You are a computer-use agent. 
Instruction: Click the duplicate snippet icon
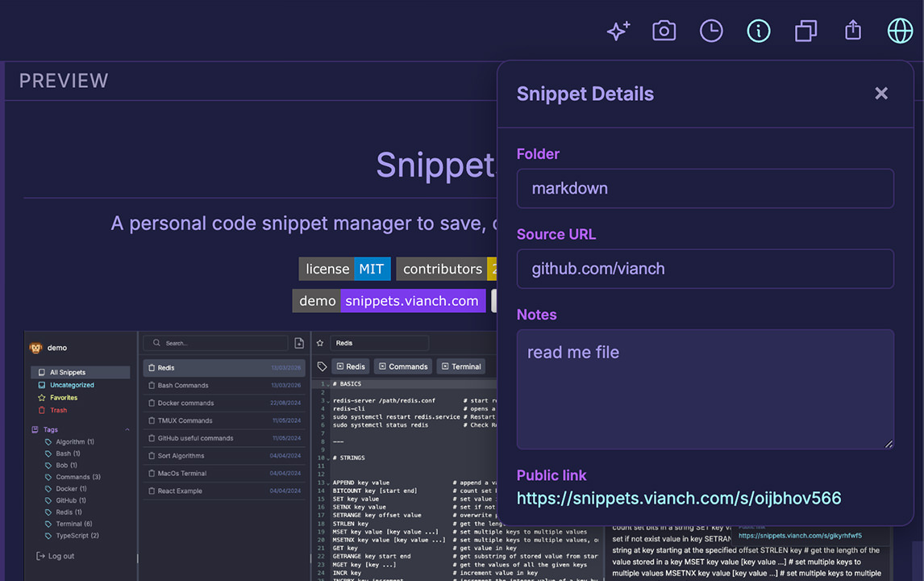(x=805, y=31)
